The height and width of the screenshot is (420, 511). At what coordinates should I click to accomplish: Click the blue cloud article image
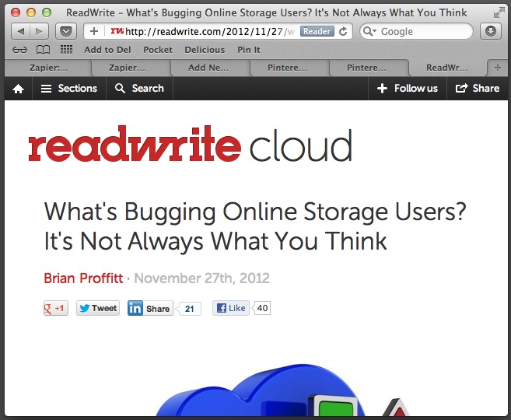pos(283,390)
